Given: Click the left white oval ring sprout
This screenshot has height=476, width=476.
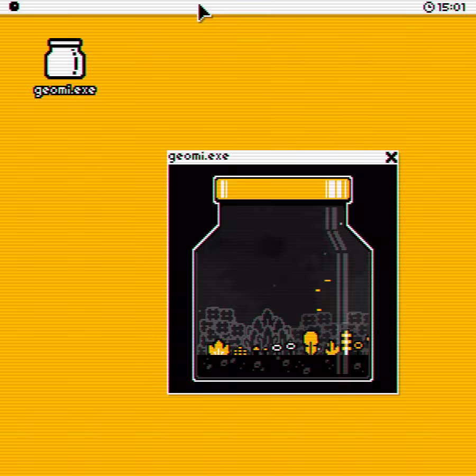Looking at the screenshot, I should click(277, 348).
